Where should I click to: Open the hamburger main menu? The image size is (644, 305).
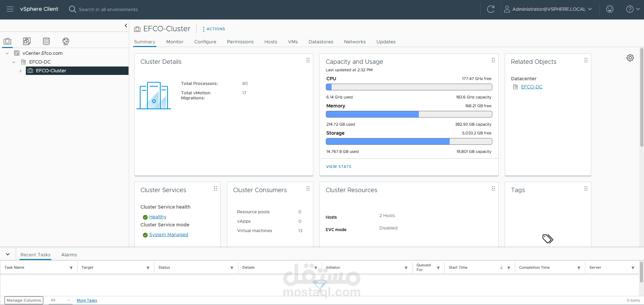(10, 9)
